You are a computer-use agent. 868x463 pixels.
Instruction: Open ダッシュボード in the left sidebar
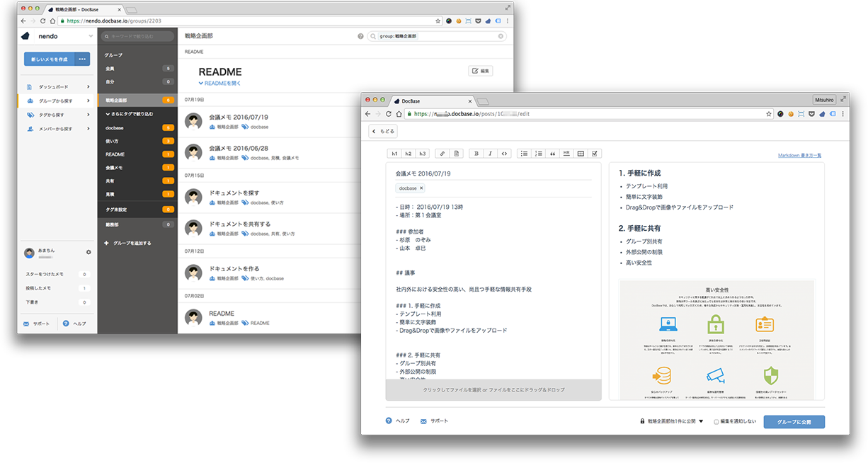(x=54, y=86)
